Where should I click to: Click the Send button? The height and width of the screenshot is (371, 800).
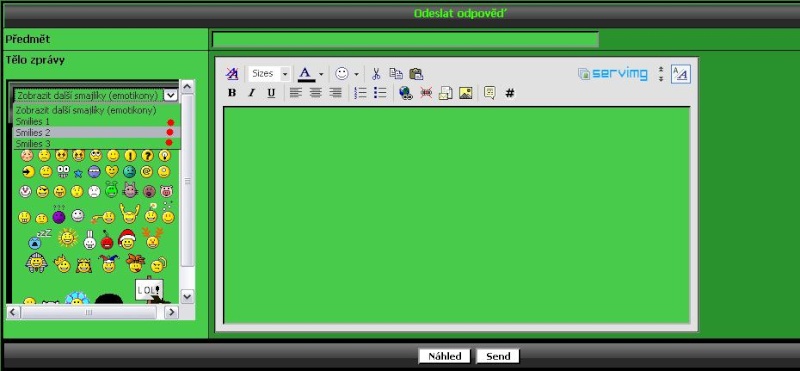498,356
